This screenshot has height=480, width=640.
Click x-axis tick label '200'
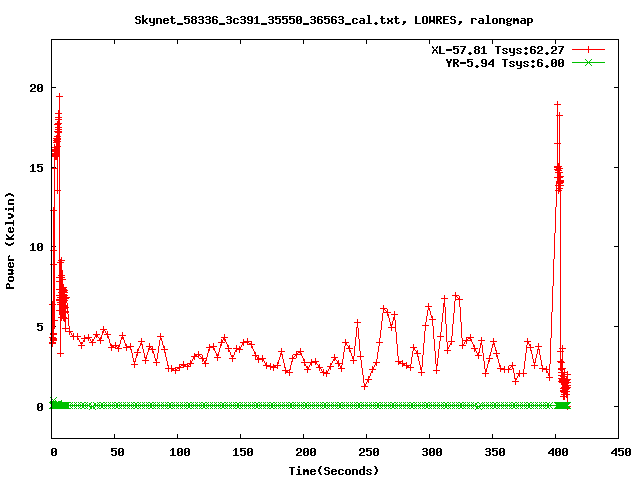(x=306, y=452)
